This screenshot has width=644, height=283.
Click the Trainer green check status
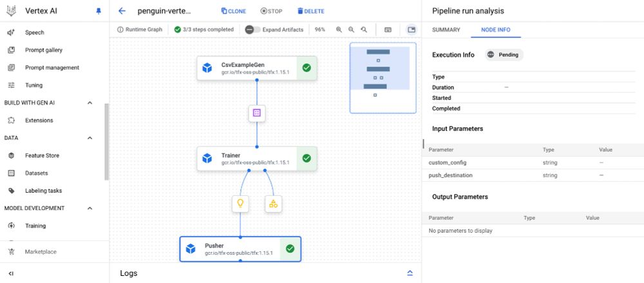pyautogui.click(x=307, y=159)
